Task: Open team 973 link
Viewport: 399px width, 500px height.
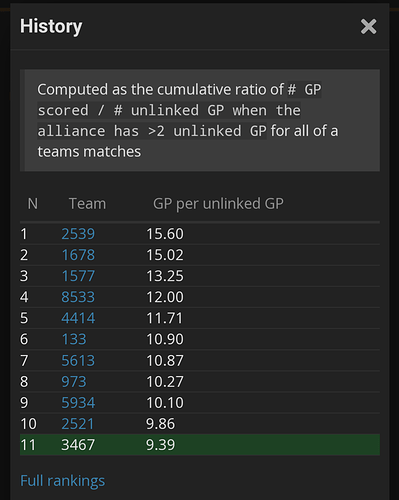Action: tap(74, 382)
